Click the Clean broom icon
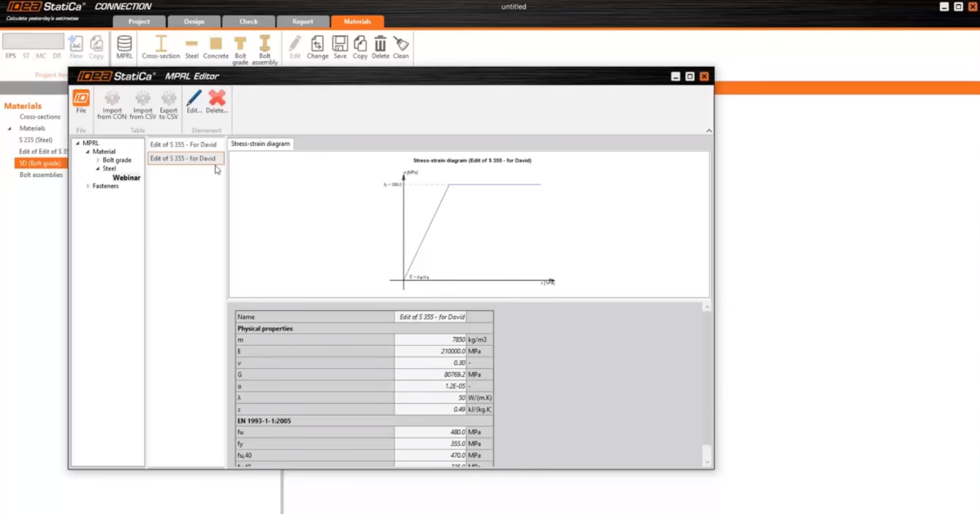The image size is (980, 514). pos(401,47)
